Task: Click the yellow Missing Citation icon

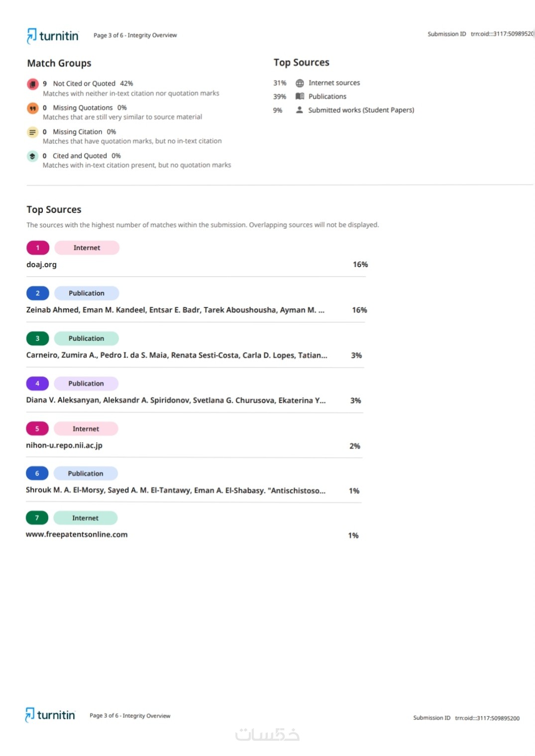Action: point(32,132)
